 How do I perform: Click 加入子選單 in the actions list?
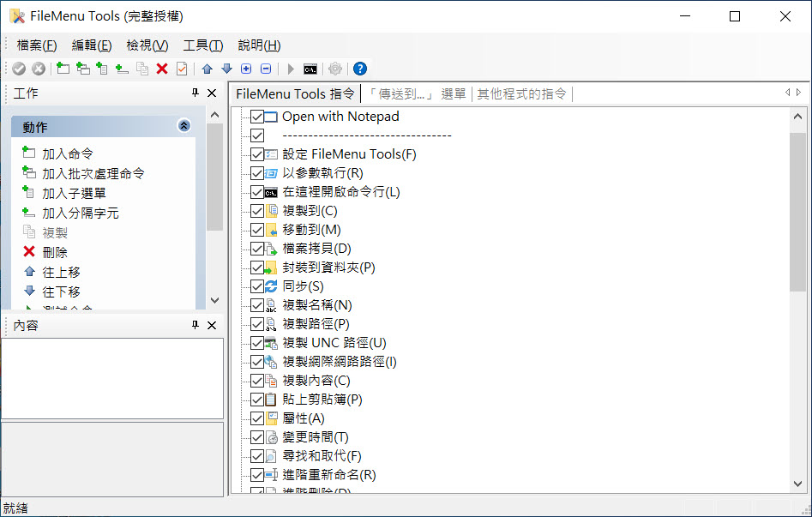pos(74,193)
